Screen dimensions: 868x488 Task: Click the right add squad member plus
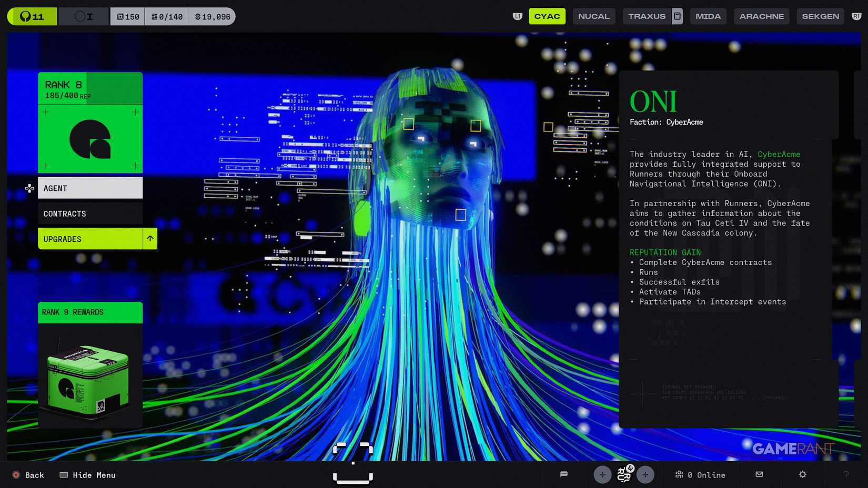(x=645, y=475)
